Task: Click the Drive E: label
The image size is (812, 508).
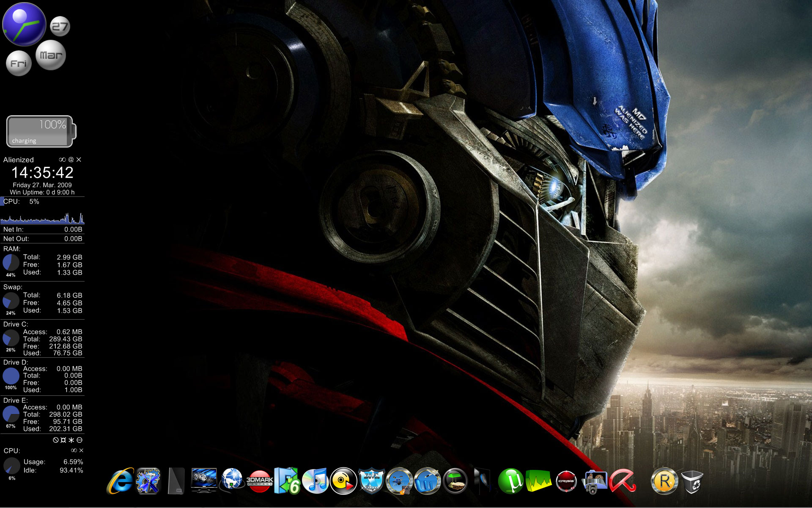Action: pyautogui.click(x=16, y=400)
